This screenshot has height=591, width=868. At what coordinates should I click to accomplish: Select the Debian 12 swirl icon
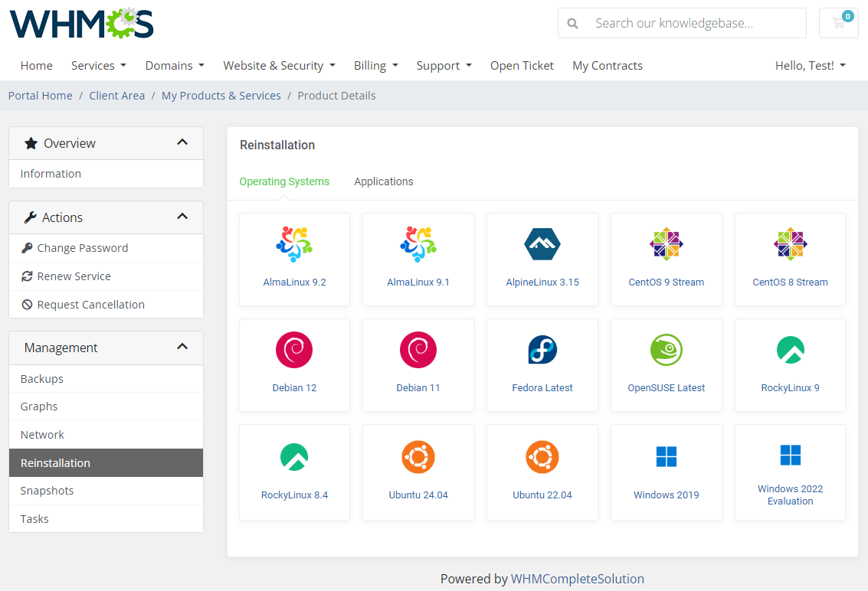point(294,350)
